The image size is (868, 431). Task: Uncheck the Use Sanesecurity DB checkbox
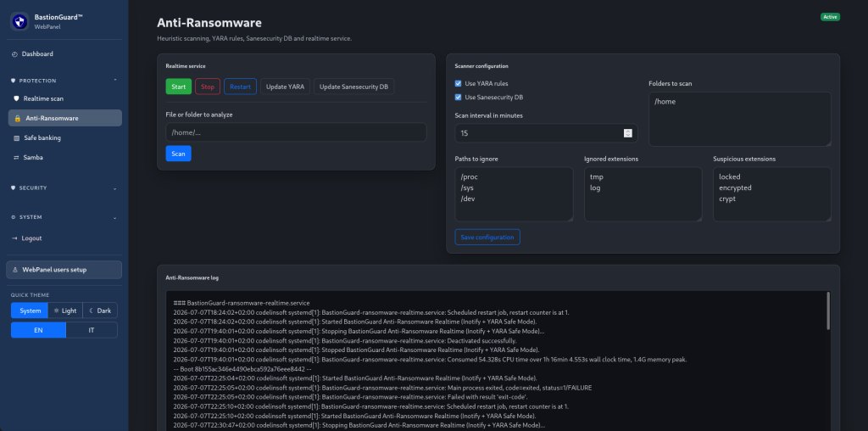(458, 98)
